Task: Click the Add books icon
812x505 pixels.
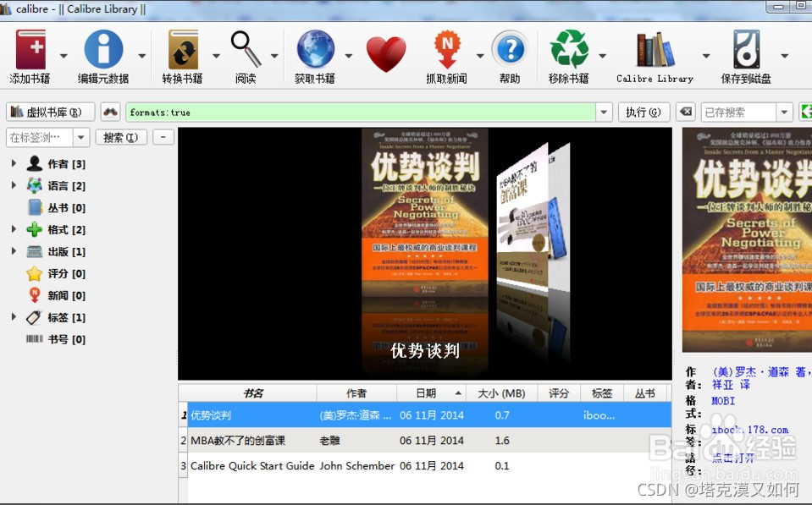Action: (x=30, y=50)
